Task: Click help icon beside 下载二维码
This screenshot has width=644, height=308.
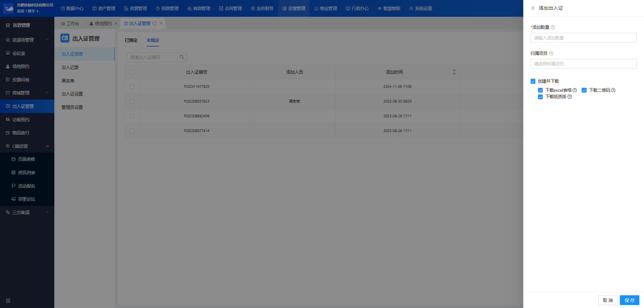Action: pyautogui.click(x=614, y=90)
